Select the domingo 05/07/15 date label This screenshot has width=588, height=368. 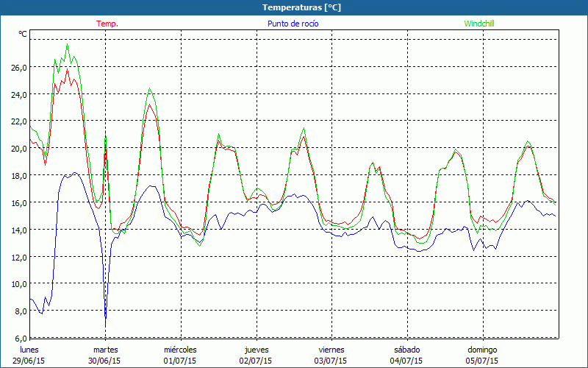click(x=483, y=355)
